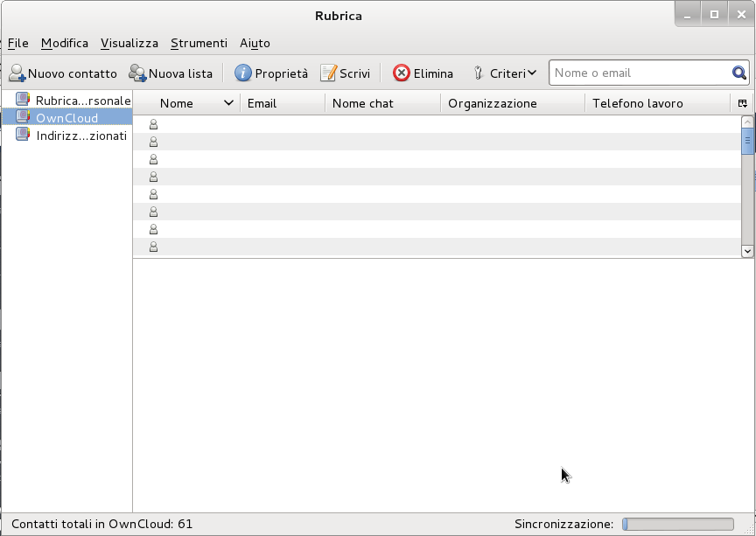The height and width of the screenshot is (536, 756).
Task: Click the Nuovo contatto icon
Action: coord(17,73)
